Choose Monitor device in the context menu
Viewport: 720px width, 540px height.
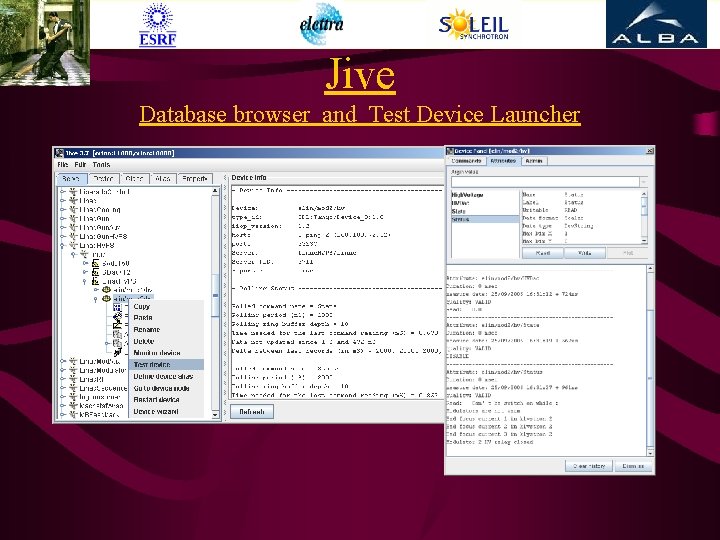(166, 353)
